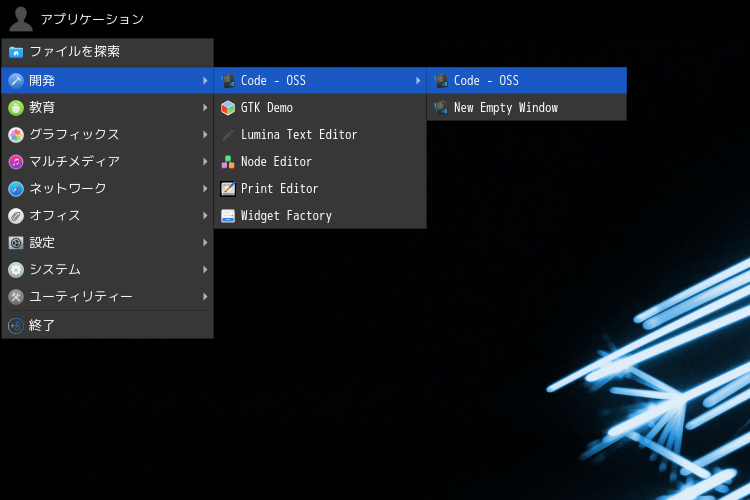This screenshot has height=500, width=750.
Task: Click the Widget Factory icon
Action: [x=228, y=216]
